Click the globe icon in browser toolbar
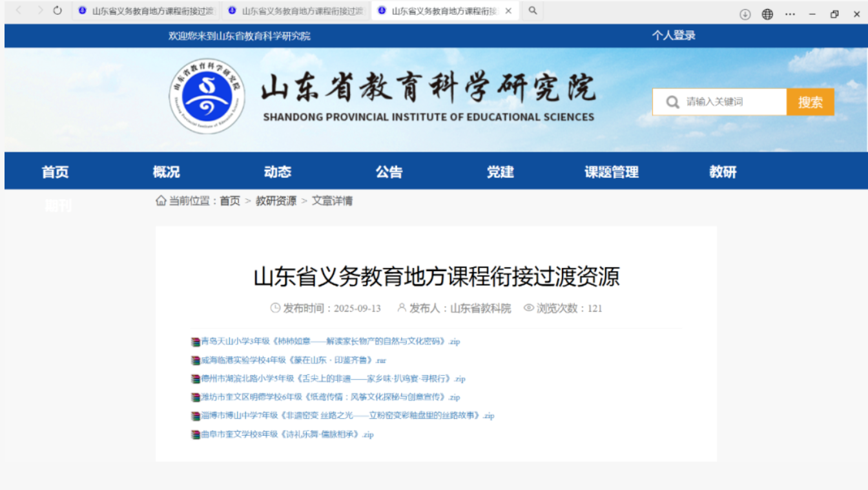 [767, 14]
